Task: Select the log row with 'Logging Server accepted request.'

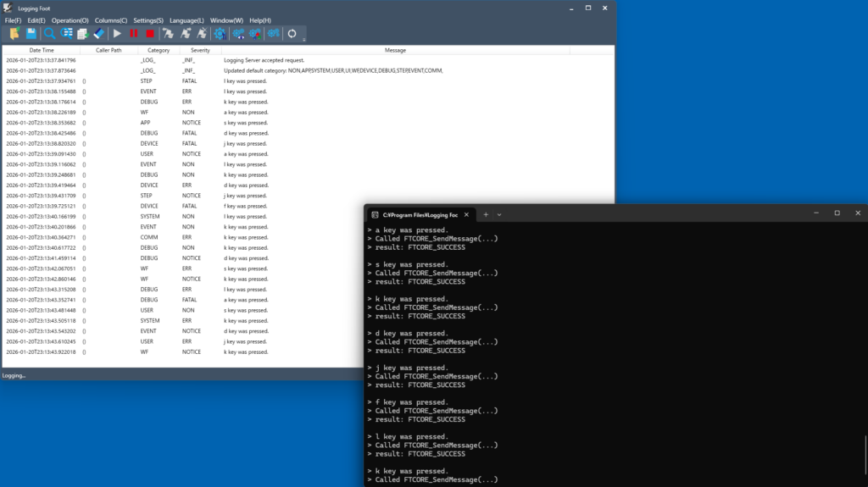Action: (x=264, y=60)
